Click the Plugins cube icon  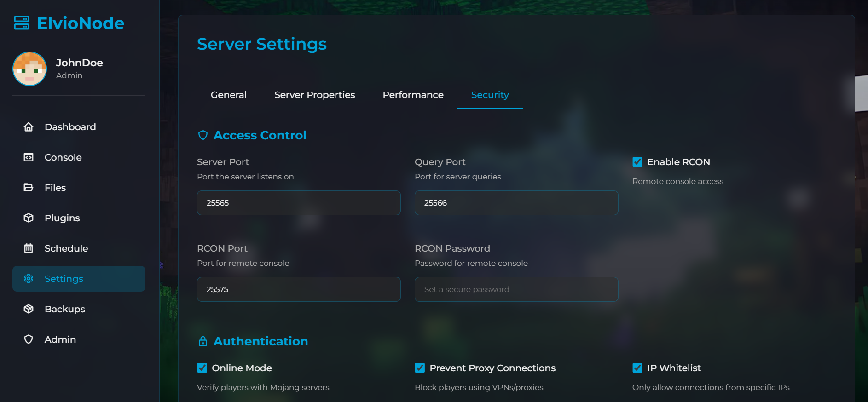click(x=29, y=218)
